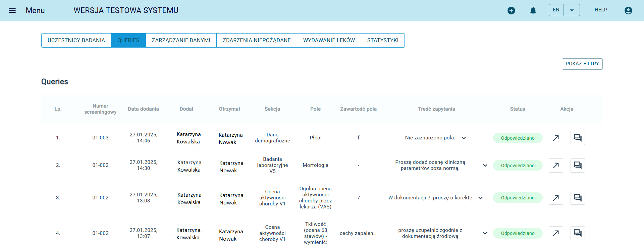The height and width of the screenshot is (252, 644).
Task: Expand 'W dokumentacji 7' query text
Action: click(480, 198)
